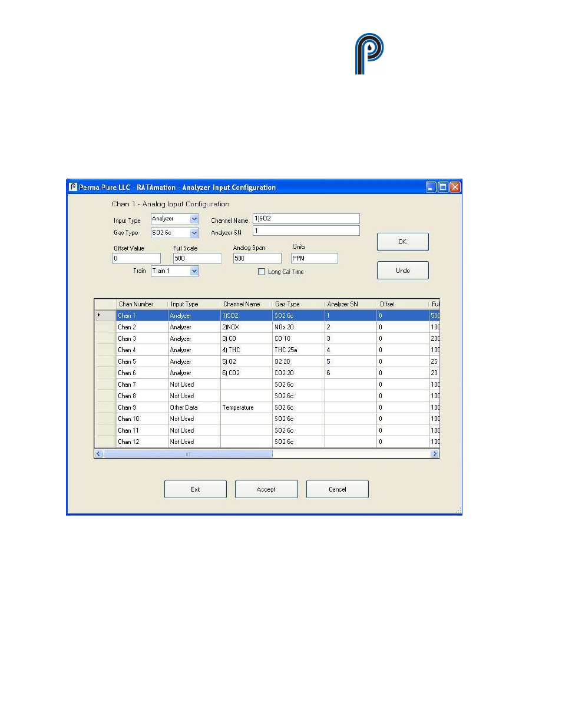The height and width of the screenshot is (728, 562).
Task: Select the Chan 2 row
Action: click(267, 327)
